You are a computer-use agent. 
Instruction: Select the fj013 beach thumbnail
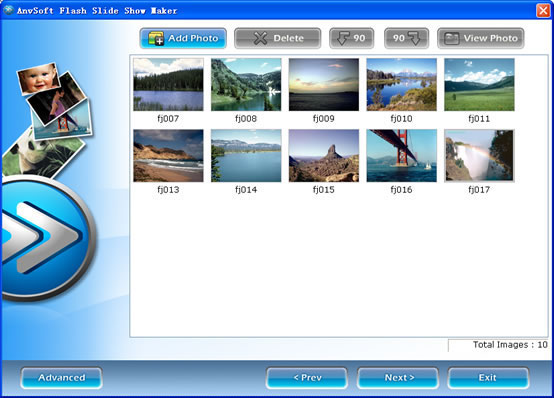[x=168, y=156]
